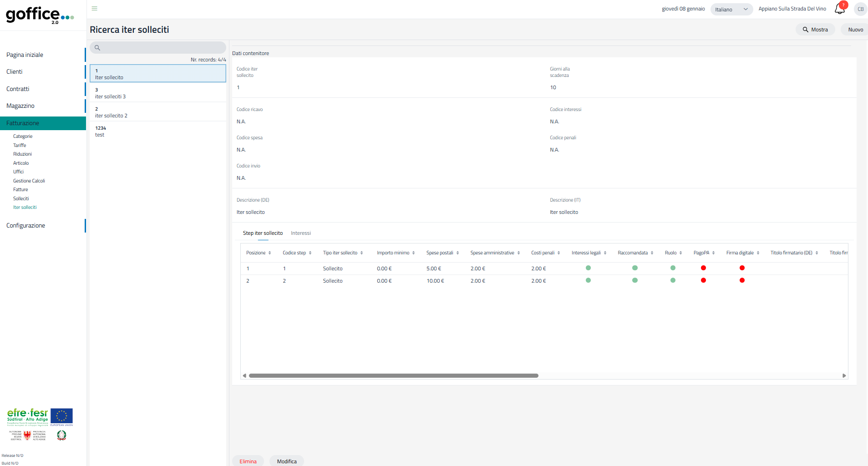This screenshot has height=466, width=868.
Task: Sort by Posizione column arrows
Action: click(269, 253)
